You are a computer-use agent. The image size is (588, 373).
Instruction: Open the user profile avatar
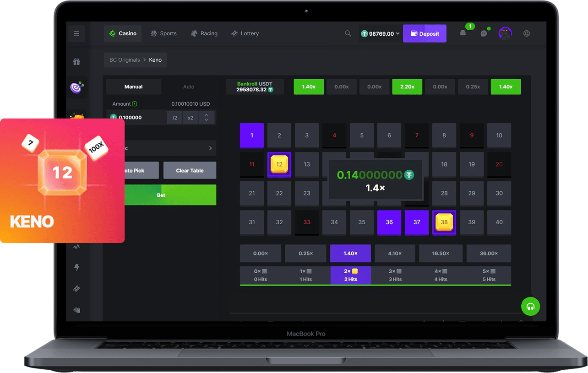pos(505,33)
